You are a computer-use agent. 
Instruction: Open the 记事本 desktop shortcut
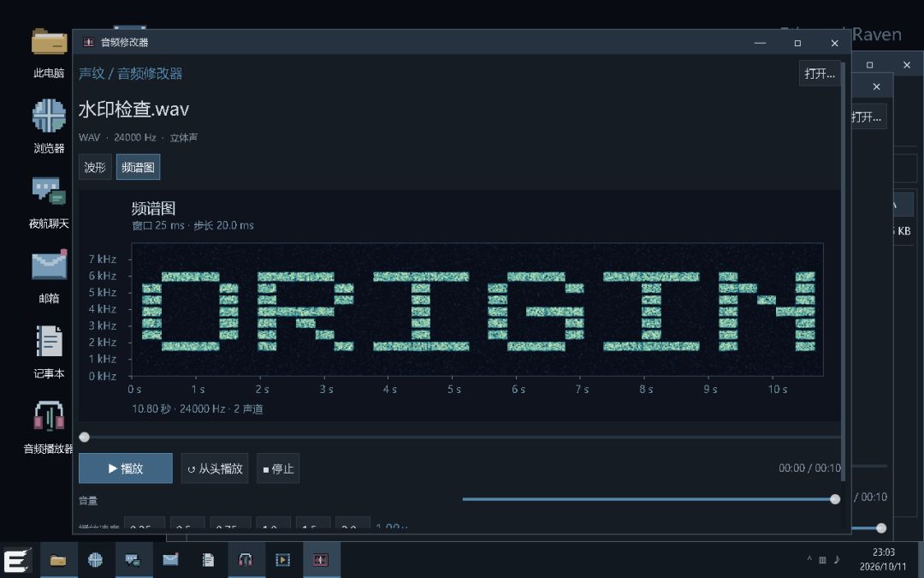click(49, 352)
